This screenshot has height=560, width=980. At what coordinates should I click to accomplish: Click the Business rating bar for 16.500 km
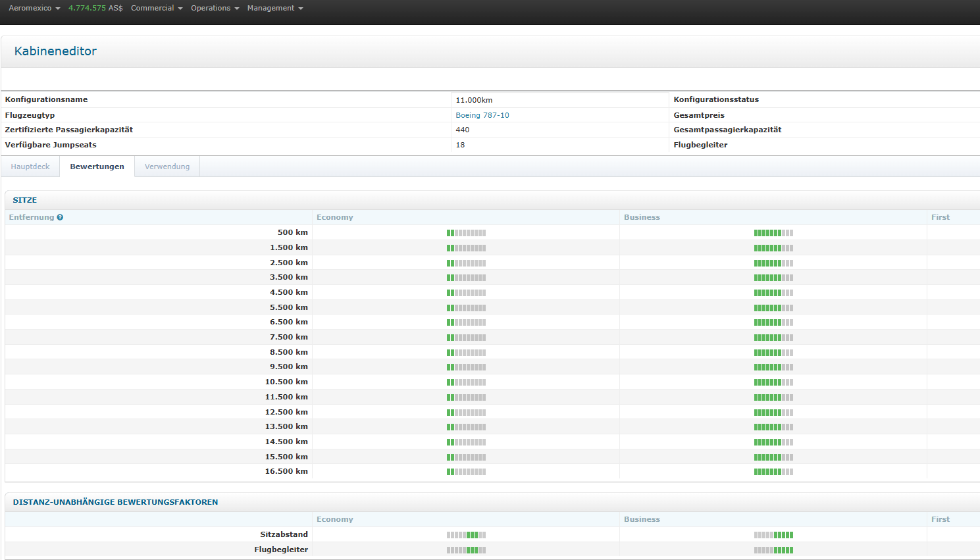(x=773, y=472)
